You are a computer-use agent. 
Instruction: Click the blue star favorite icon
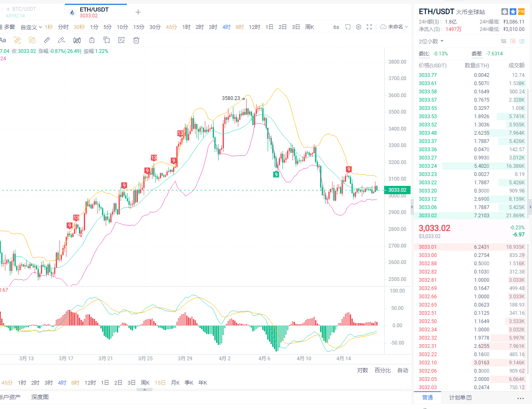pos(513,12)
